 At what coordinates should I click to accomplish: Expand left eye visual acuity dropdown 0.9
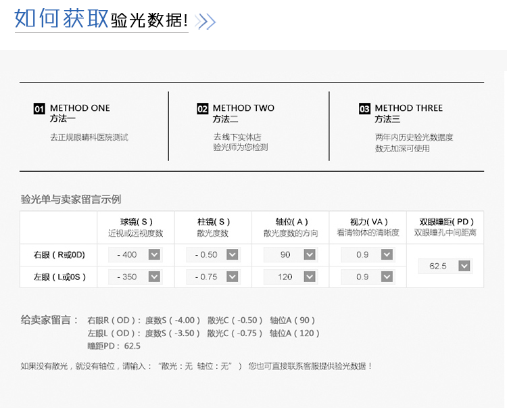click(x=368, y=277)
